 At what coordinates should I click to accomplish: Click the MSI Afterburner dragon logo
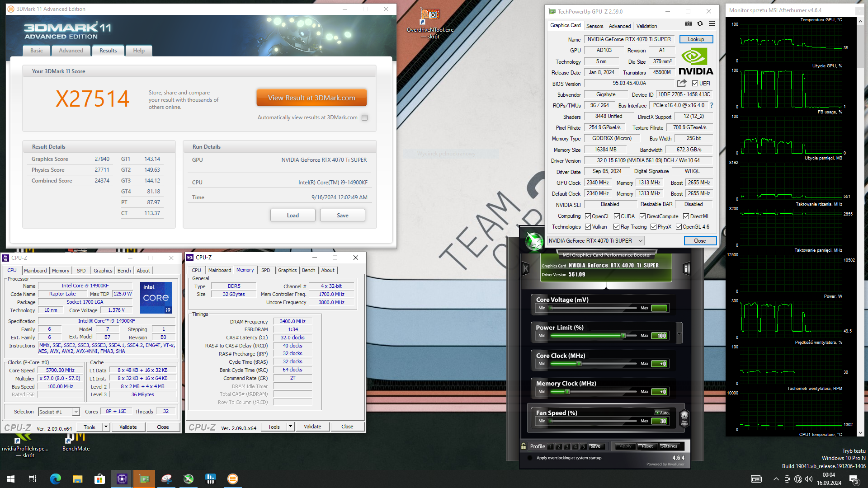pyautogui.click(x=534, y=240)
